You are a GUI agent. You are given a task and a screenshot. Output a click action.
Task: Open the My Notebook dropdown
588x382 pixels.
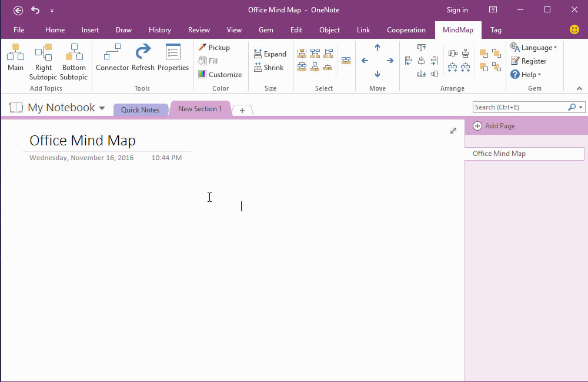(102, 107)
